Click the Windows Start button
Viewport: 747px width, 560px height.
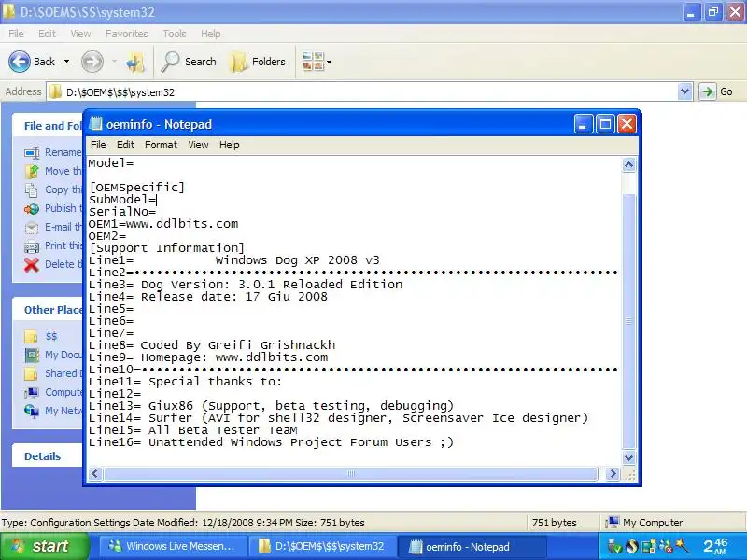tap(44, 546)
